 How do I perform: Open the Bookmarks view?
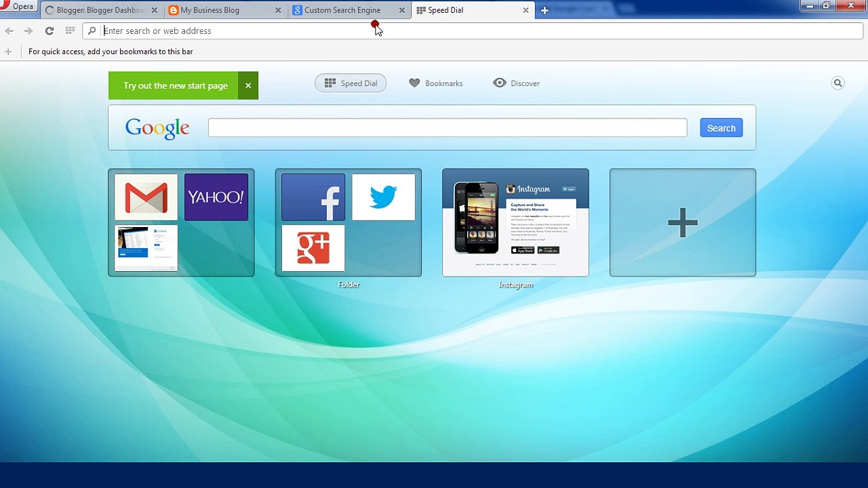click(x=435, y=83)
